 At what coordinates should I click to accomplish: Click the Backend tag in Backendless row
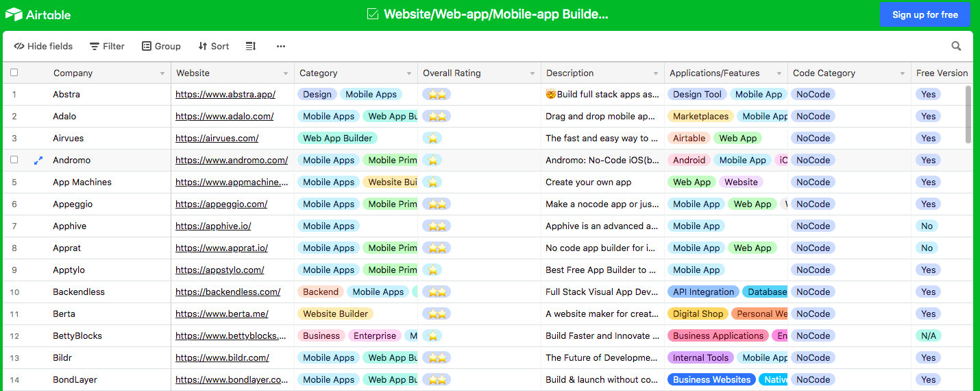[x=321, y=292]
